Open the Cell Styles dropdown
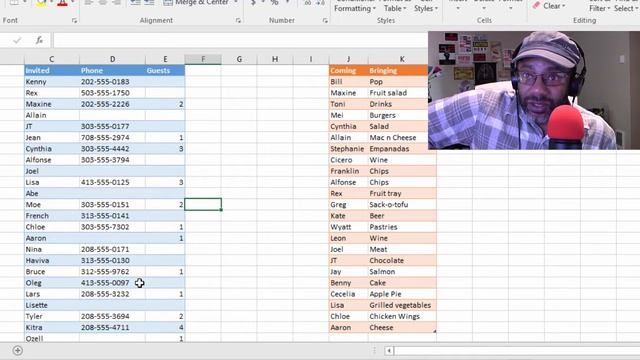Screen dimensions: 640x360 pyautogui.click(x=426, y=6)
